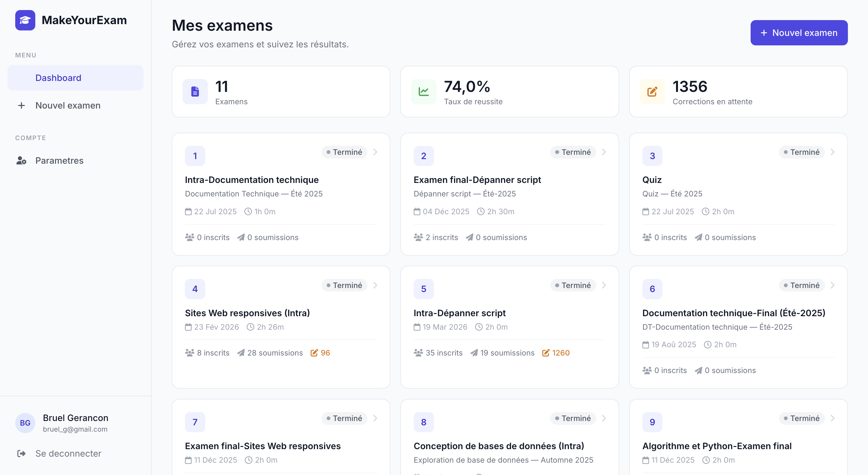Click the calendar icon next to 19 Aoû 2025
The height and width of the screenshot is (475, 868).
click(x=646, y=345)
